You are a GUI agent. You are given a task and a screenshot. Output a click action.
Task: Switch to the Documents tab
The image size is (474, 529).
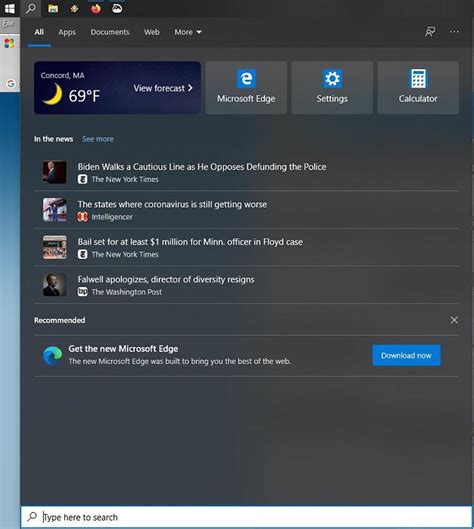pyautogui.click(x=110, y=32)
